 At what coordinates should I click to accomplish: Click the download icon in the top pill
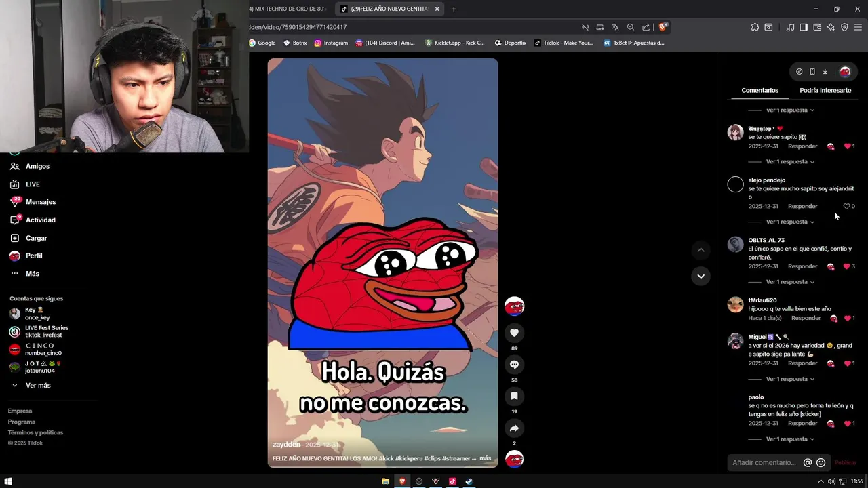tap(825, 71)
